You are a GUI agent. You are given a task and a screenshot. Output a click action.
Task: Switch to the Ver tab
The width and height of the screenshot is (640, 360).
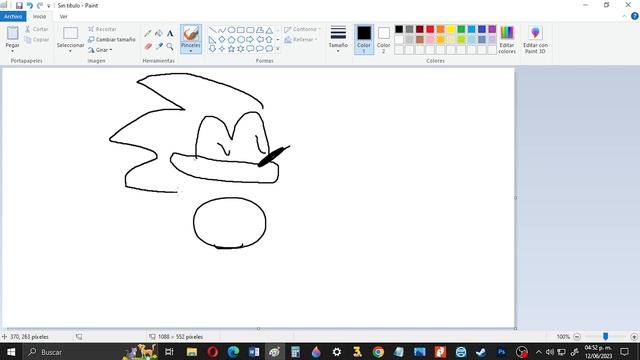(x=63, y=16)
